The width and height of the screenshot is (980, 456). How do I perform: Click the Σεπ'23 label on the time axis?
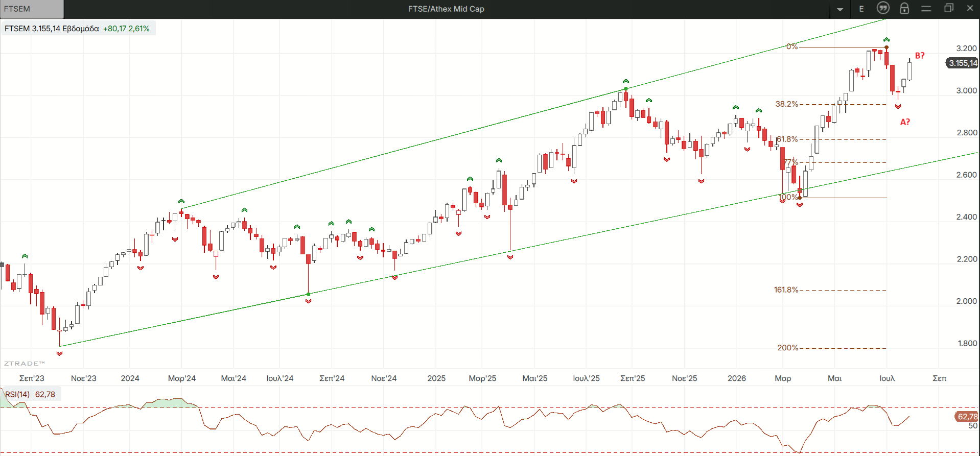click(x=32, y=378)
